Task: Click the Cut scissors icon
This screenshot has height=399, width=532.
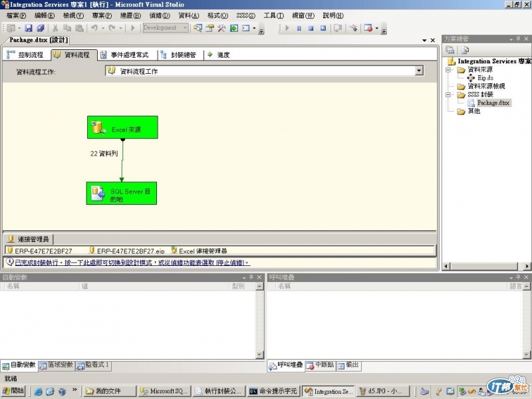Action: pos(55,28)
